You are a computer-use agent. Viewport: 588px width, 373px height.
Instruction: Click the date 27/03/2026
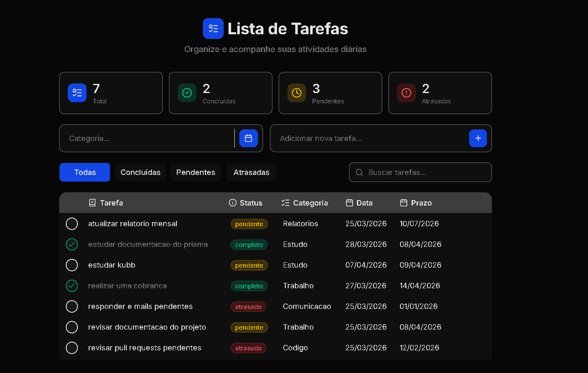coord(366,285)
